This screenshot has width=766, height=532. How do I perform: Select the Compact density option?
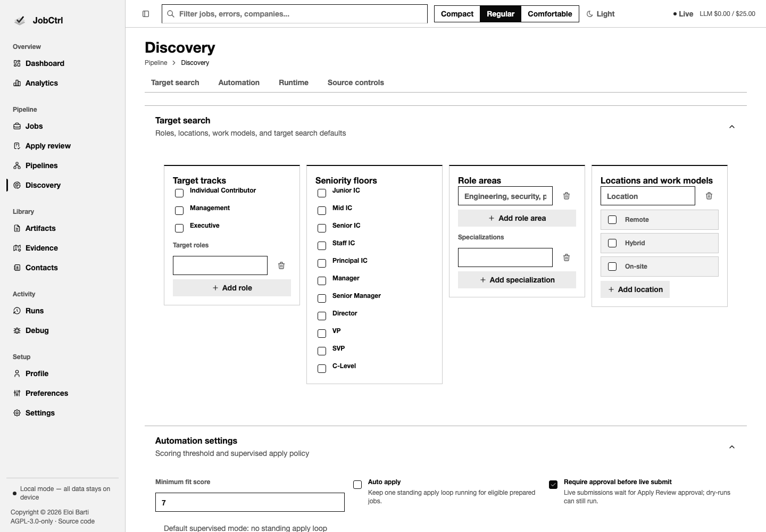point(457,14)
